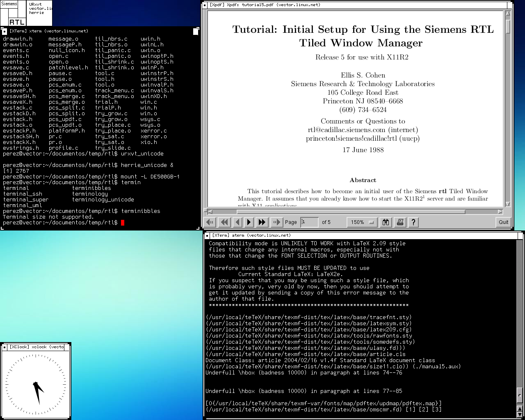525x420 pixels.
Task: Click the page number input field
Action: click(x=310, y=222)
